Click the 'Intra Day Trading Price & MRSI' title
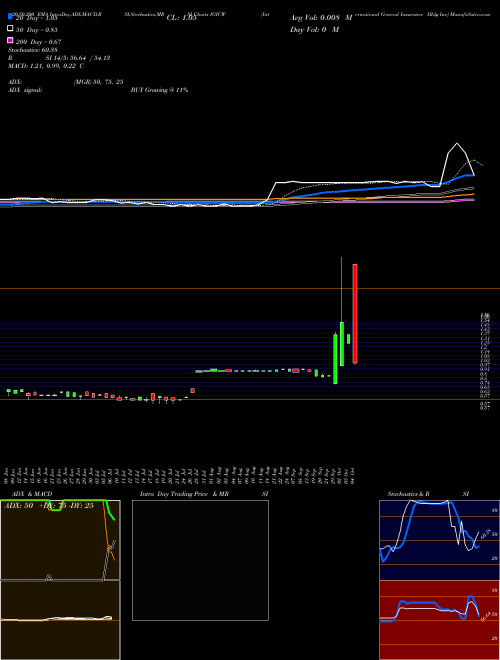This screenshot has height=660, width=500. (204, 494)
